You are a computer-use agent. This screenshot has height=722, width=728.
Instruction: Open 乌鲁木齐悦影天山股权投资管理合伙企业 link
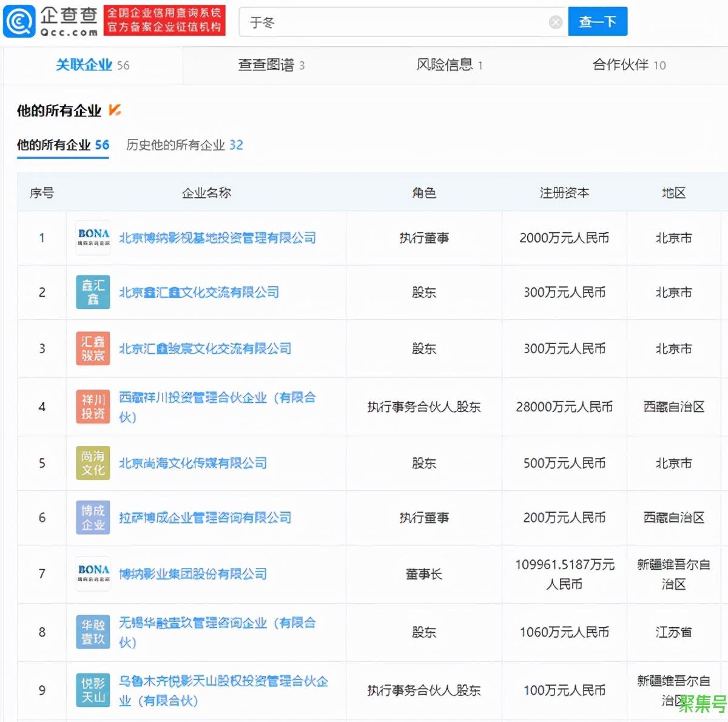point(223,690)
